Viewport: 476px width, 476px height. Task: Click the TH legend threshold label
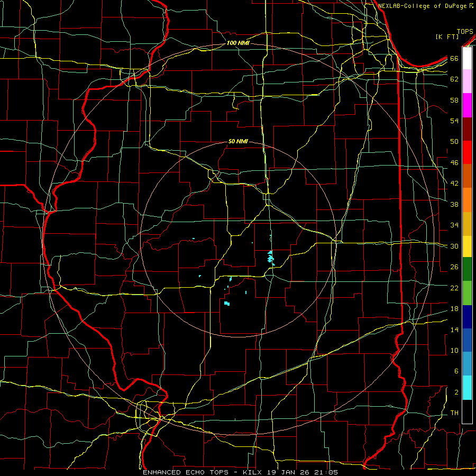(x=454, y=413)
